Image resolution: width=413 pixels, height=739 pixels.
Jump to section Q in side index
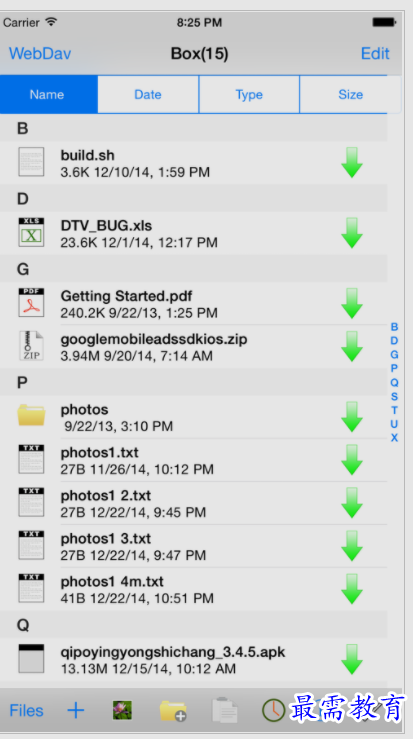coord(394,382)
